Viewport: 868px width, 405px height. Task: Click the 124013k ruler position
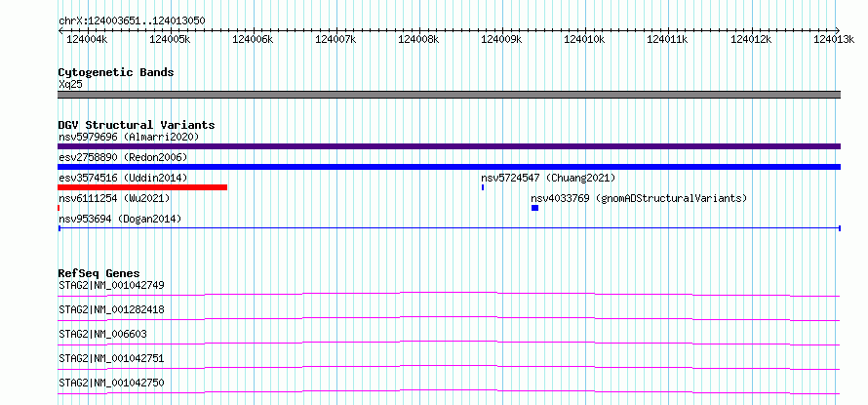coord(834,39)
